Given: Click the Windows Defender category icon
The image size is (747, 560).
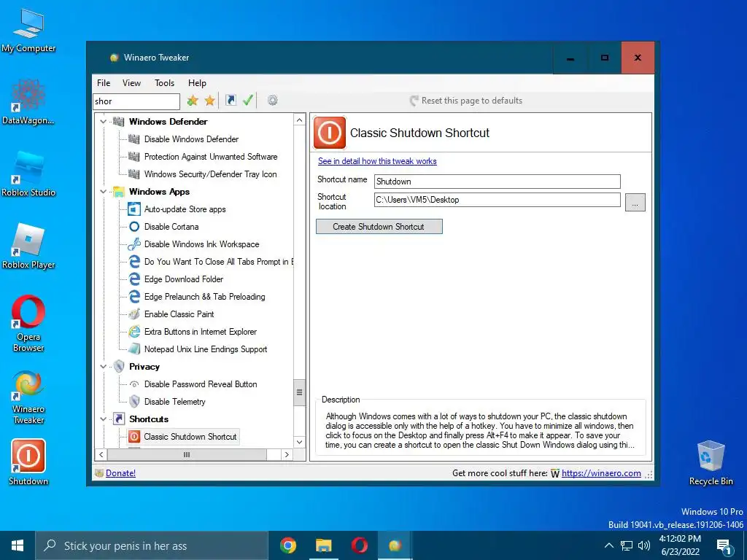Looking at the screenshot, I should click(119, 122).
